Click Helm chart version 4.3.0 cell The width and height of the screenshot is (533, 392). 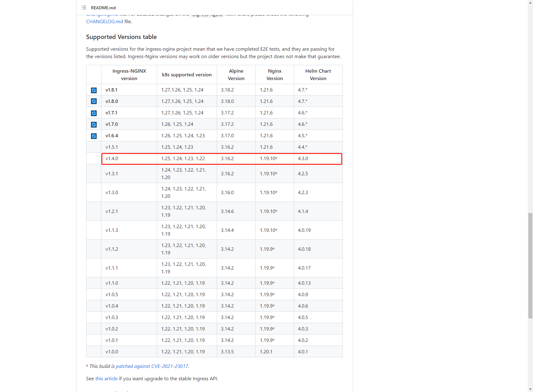[318, 159]
